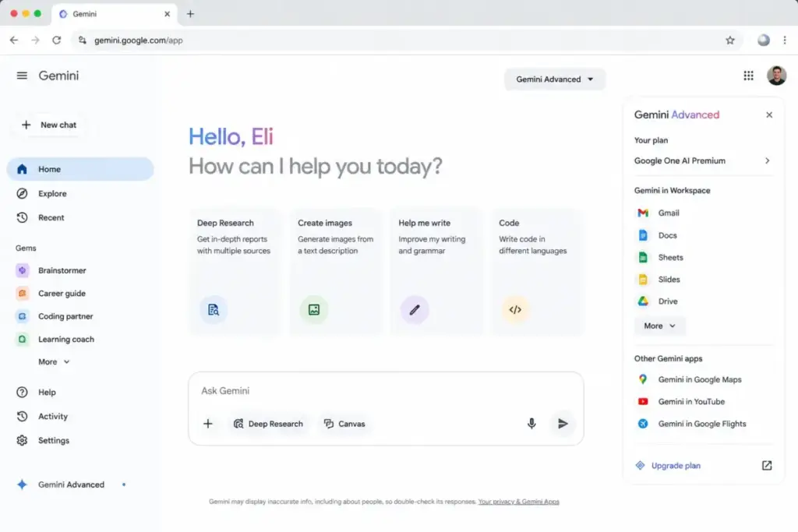Open Drive in Workspace list

click(658, 301)
